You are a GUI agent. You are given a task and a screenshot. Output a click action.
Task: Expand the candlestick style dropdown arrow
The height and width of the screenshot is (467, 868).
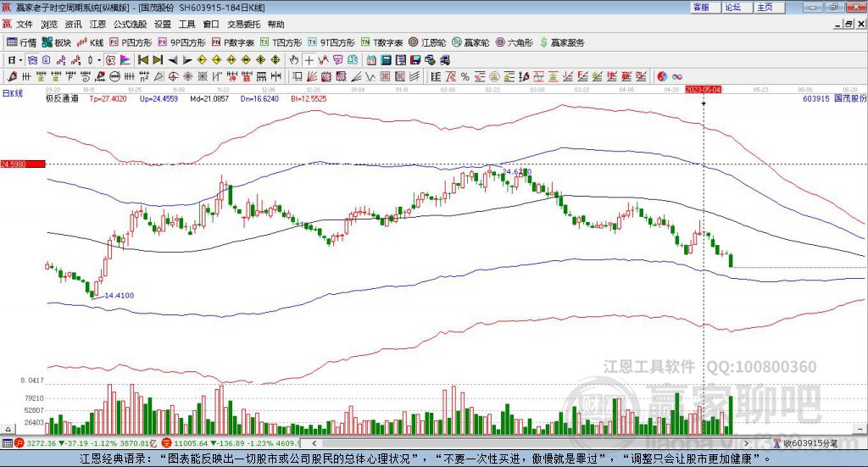pyautogui.click(x=99, y=60)
